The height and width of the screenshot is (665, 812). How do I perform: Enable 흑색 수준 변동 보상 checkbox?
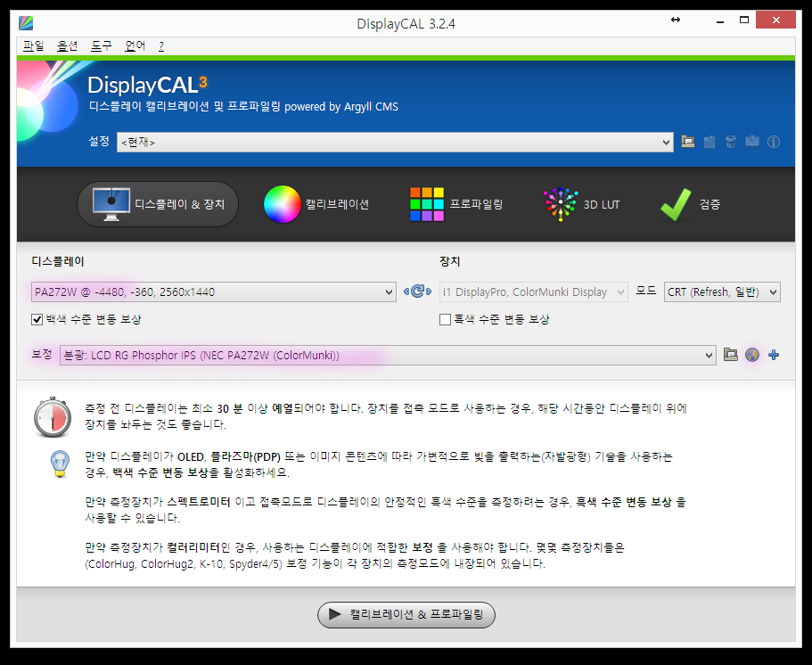coord(446,319)
